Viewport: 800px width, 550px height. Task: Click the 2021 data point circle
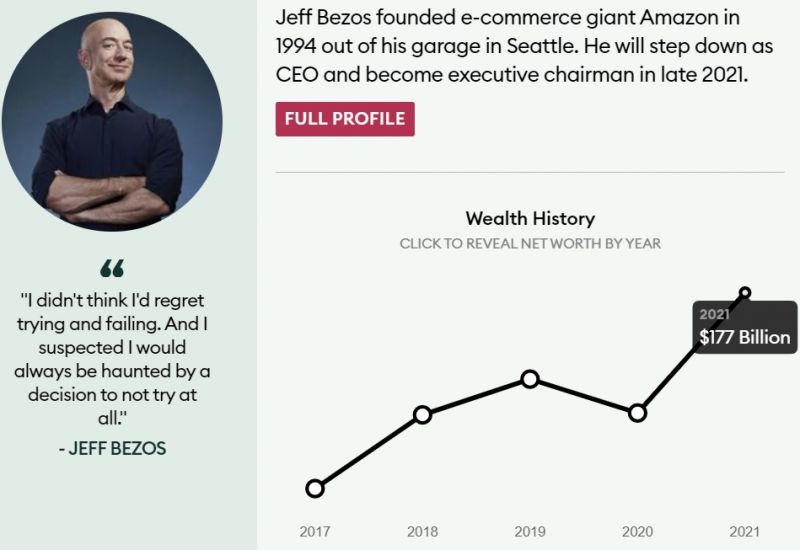(744, 293)
